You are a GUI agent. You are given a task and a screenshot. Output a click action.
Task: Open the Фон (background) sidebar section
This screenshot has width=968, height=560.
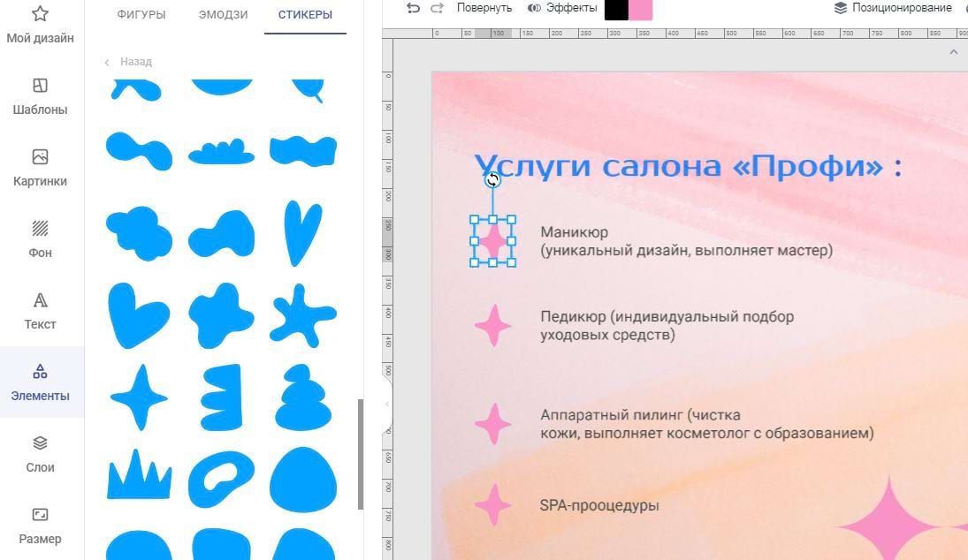point(40,239)
